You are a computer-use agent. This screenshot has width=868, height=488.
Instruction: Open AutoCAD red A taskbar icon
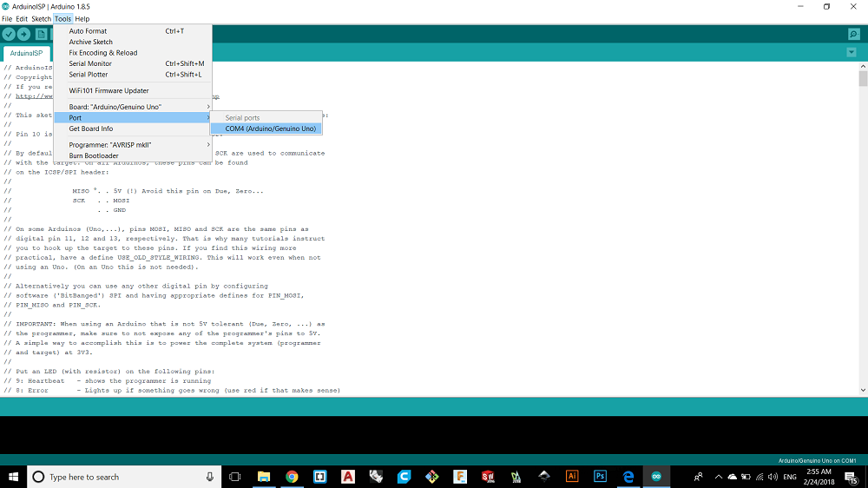348,477
